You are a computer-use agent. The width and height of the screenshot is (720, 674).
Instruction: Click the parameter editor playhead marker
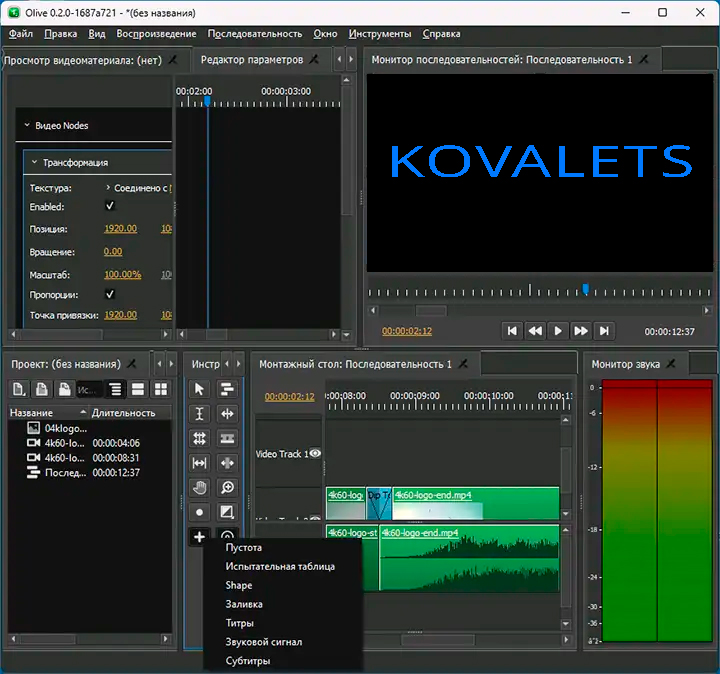[207, 101]
